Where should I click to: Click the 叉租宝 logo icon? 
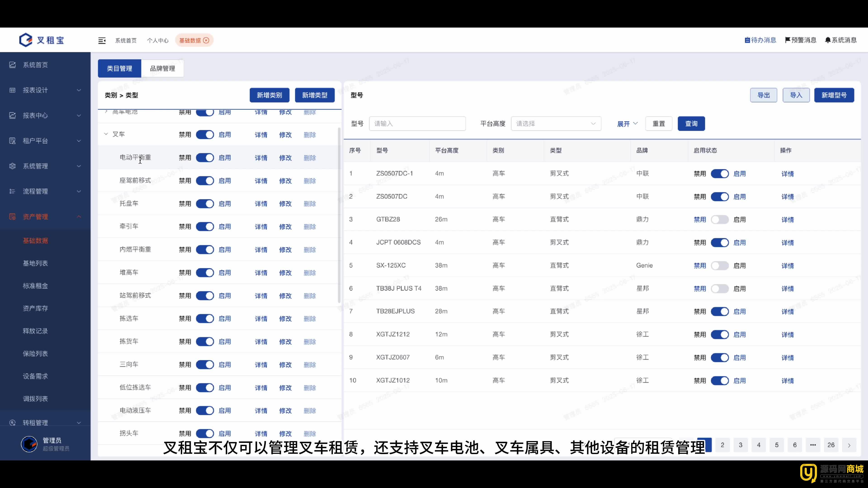tap(26, 40)
